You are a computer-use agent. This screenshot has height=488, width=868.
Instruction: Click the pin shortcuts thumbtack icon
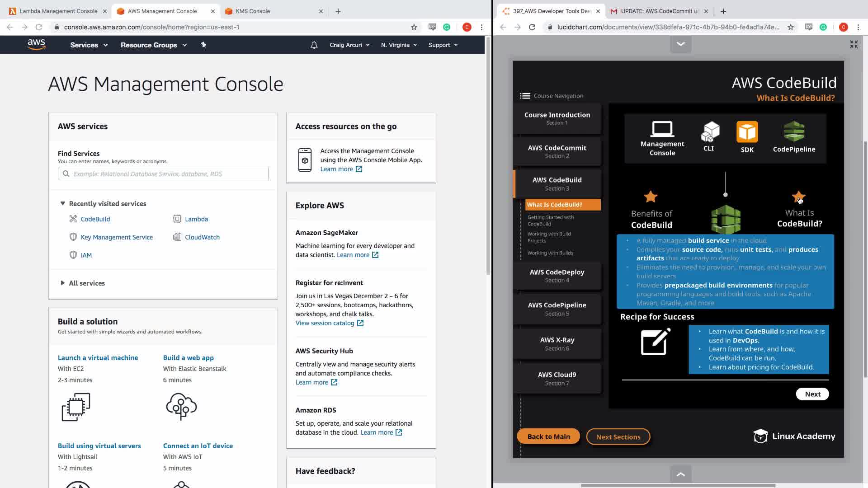pos(203,45)
